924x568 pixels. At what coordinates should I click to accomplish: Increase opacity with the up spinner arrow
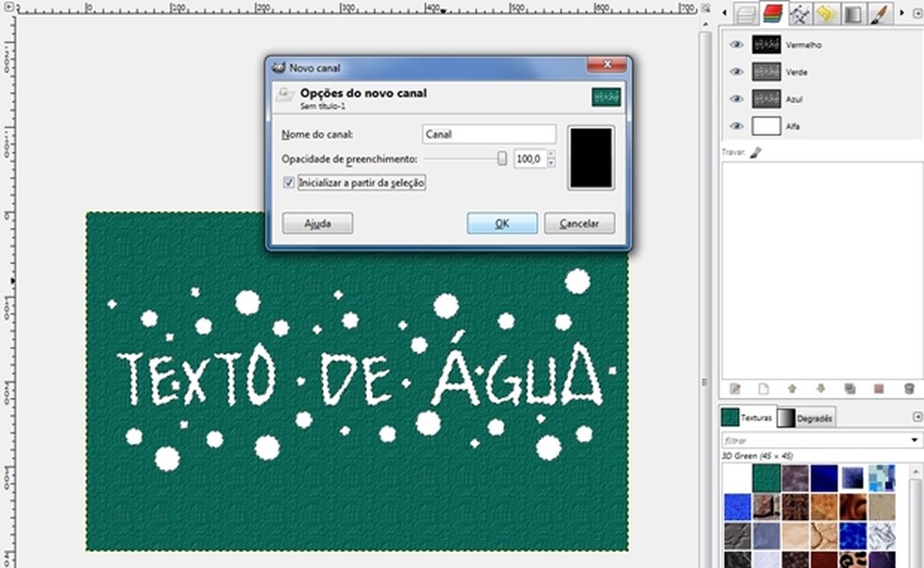[551, 154]
